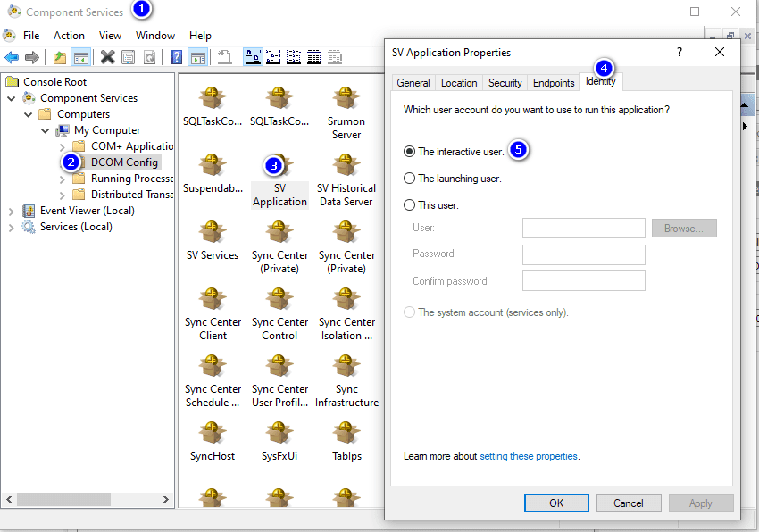Image resolution: width=759 pixels, height=532 pixels.
Task: Switch to the Security tab
Action: tap(505, 83)
